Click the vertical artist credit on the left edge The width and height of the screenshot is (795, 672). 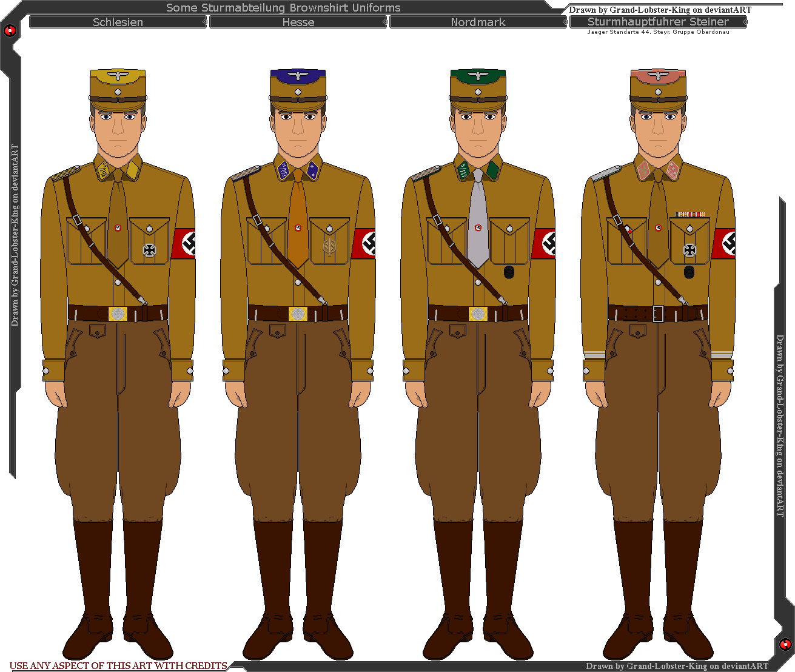pyautogui.click(x=15, y=235)
